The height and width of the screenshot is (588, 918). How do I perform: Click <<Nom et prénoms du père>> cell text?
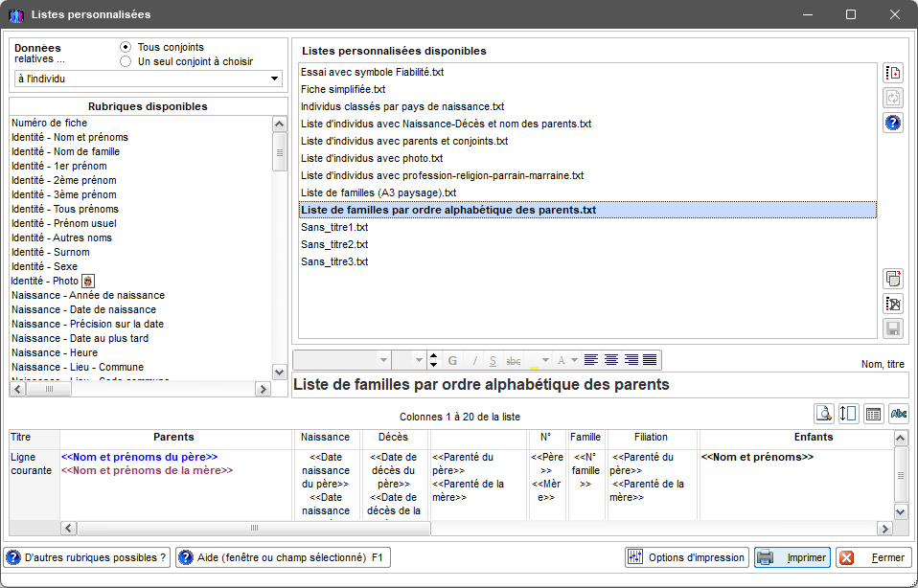[x=139, y=457]
